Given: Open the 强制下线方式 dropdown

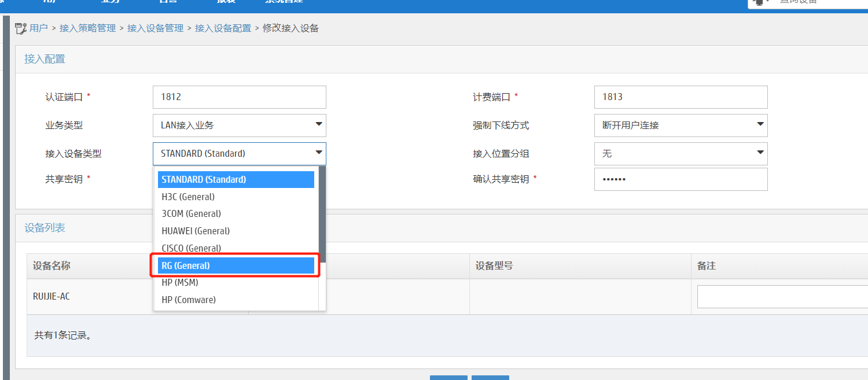Looking at the screenshot, I should [x=681, y=126].
